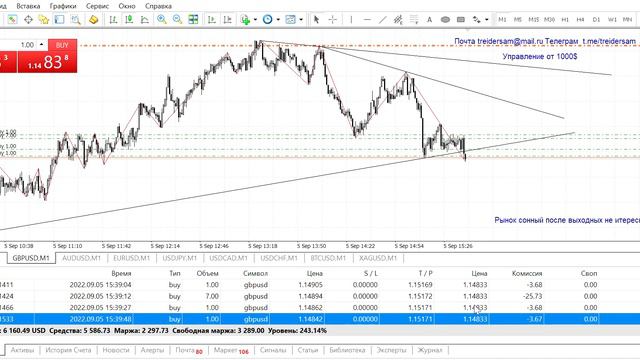The image size is (640, 360).
Task: Open the Окно menu
Action: (x=127, y=6)
